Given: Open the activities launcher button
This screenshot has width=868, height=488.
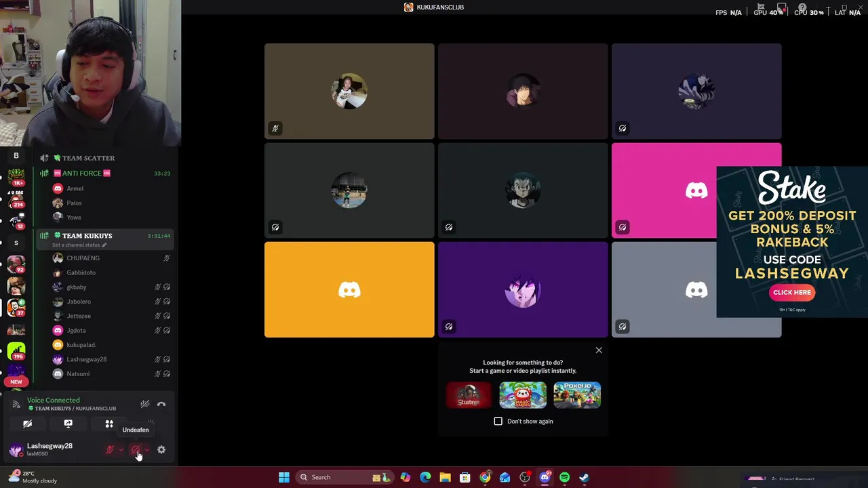Looking at the screenshot, I should (109, 424).
